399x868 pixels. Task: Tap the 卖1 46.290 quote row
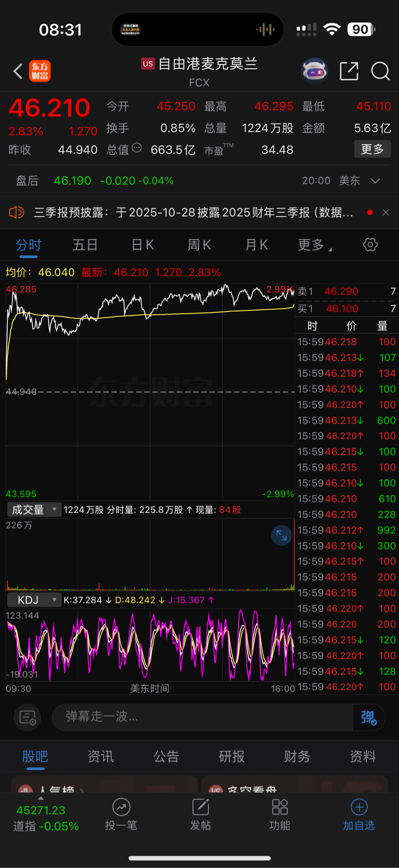[x=347, y=291]
